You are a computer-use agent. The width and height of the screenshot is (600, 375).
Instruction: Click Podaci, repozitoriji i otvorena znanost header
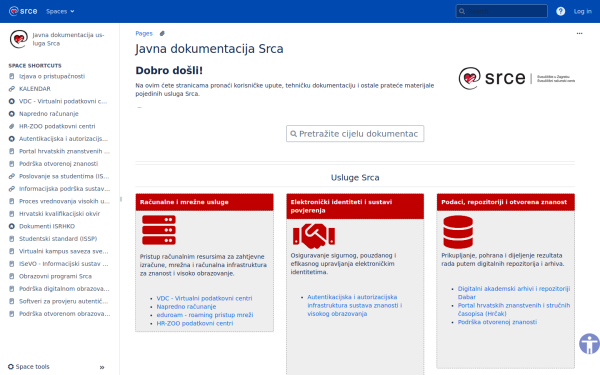tap(504, 202)
